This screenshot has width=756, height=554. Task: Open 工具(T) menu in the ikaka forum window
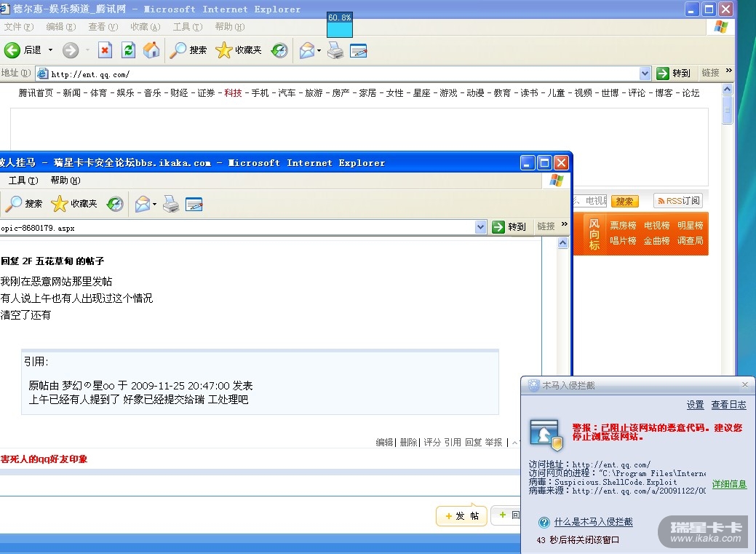click(23, 180)
